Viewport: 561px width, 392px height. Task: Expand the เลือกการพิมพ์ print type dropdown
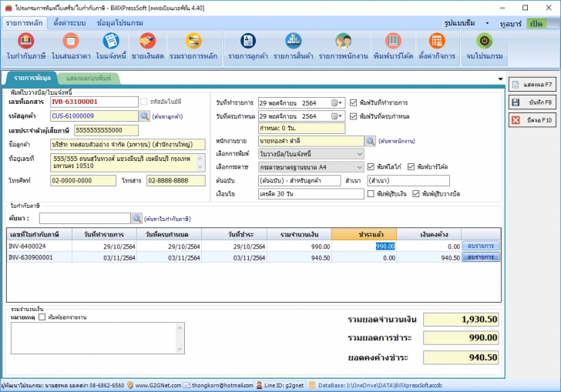pos(359,153)
